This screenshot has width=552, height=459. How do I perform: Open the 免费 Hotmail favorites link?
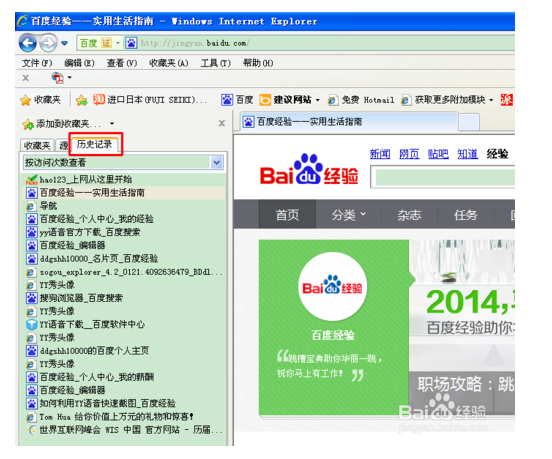[x=361, y=100]
